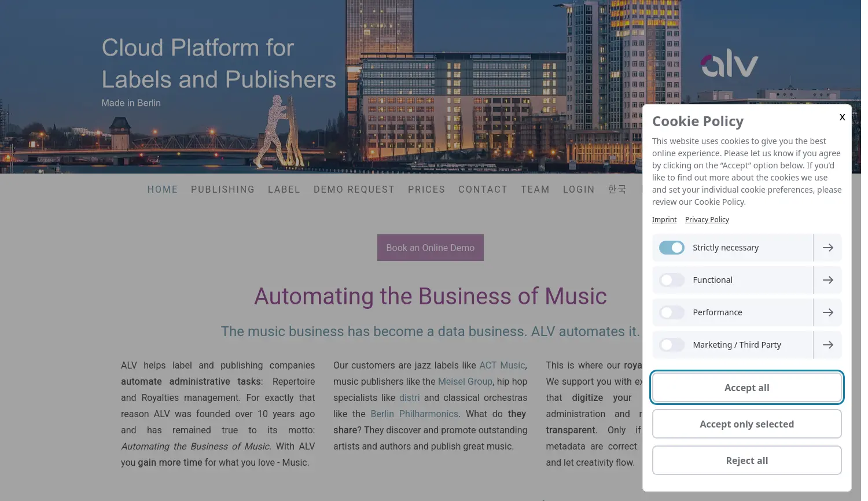
Task: Disable the Strictly necessary cookies toggle
Action: click(671, 247)
